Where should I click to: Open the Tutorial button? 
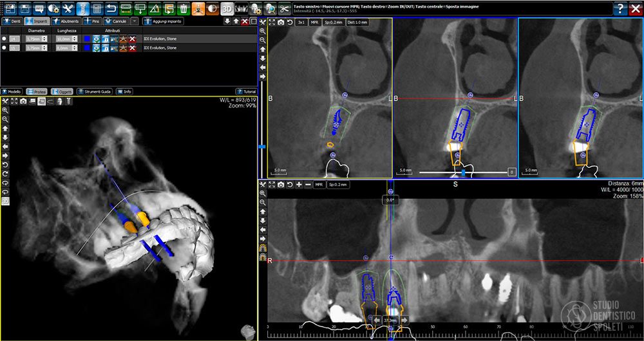coord(246,91)
